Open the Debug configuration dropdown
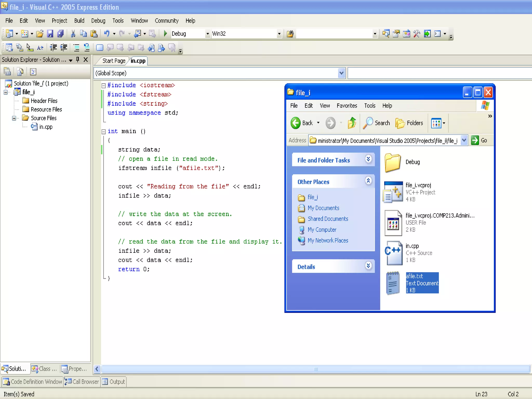The image size is (532, 399). (x=207, y=34)
